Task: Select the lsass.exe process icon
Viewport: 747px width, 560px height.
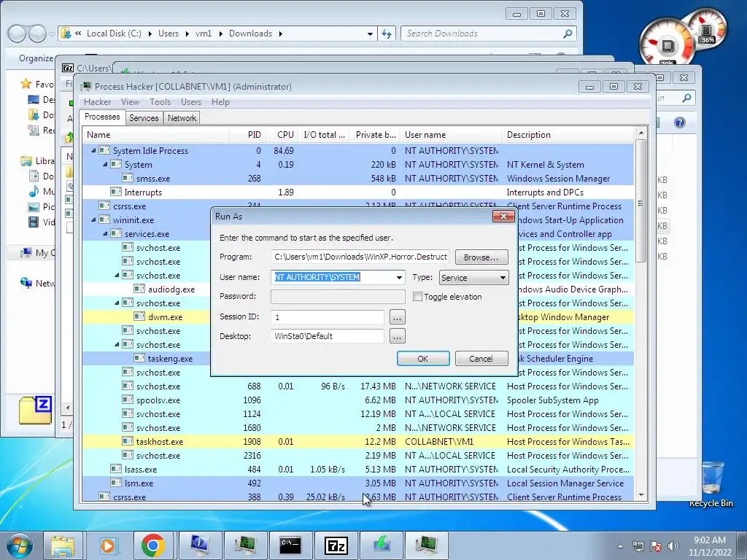Action: (116, 469)
